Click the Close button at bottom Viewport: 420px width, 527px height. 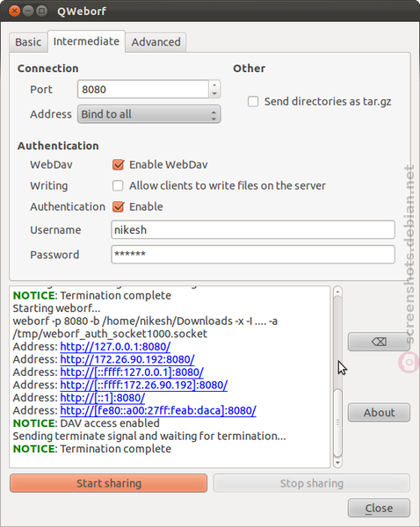(379, 508)
